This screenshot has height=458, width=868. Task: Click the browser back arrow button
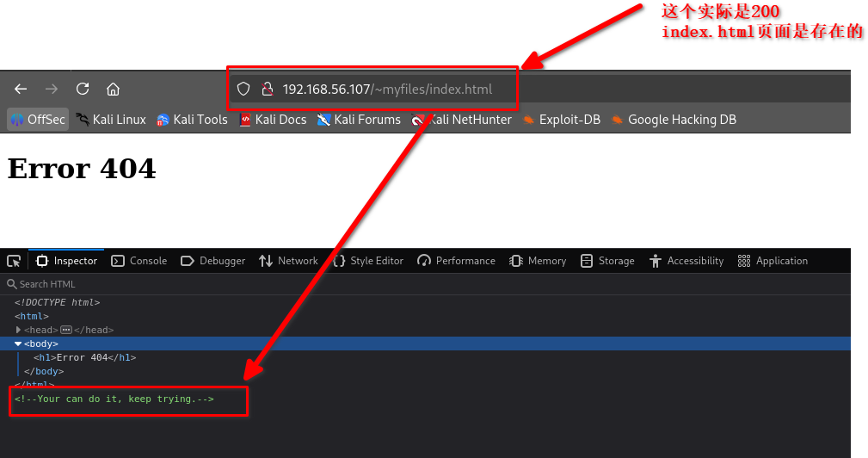tap(21, 89)
